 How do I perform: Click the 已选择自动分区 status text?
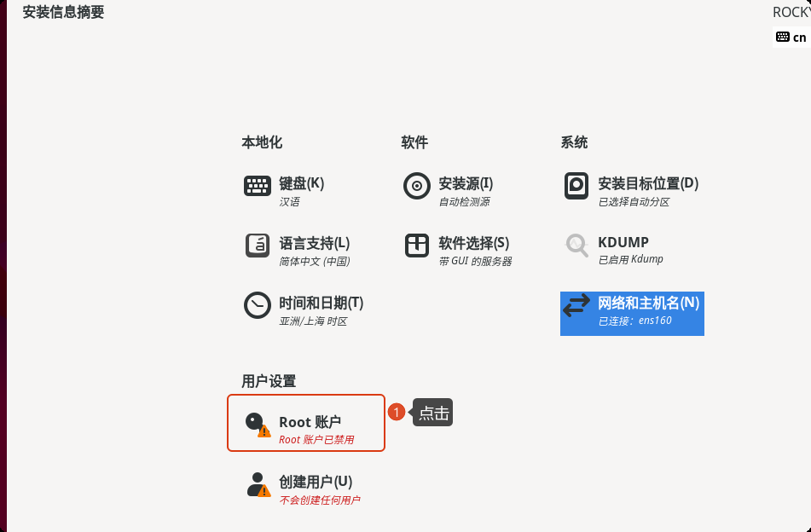tap(634, 202)
